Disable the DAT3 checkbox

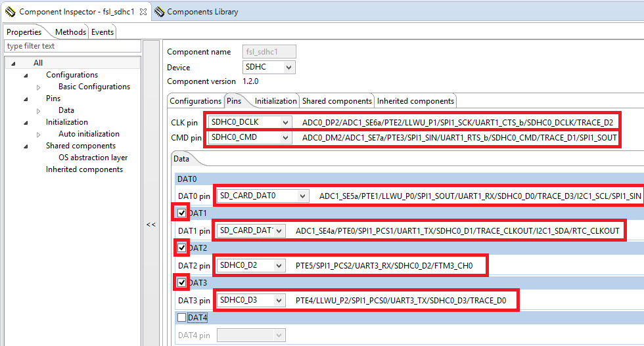(x=182, y=282)
